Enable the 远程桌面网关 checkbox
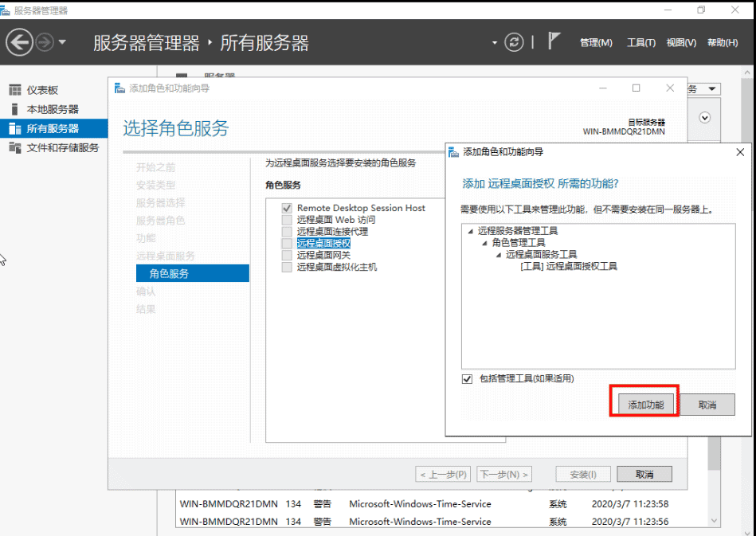This screenshot has width=756, height=536. (x=287, y=255)
